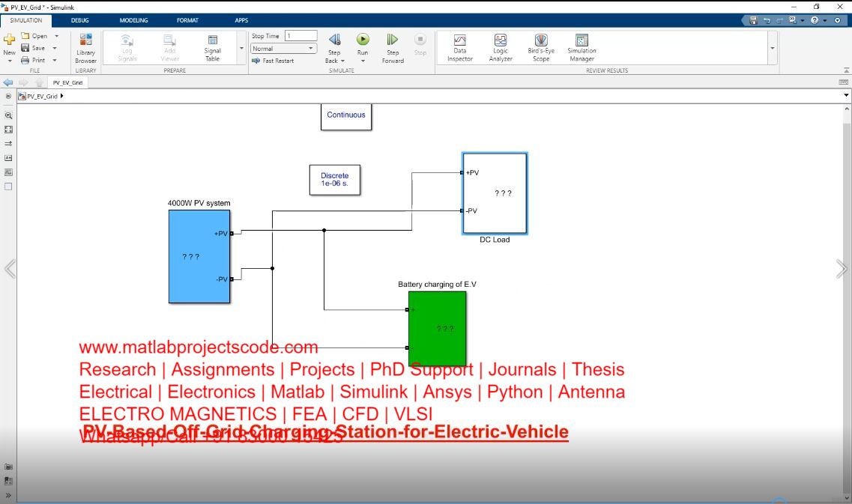Click the annotation text icon in the left palette

pos(8,158)
